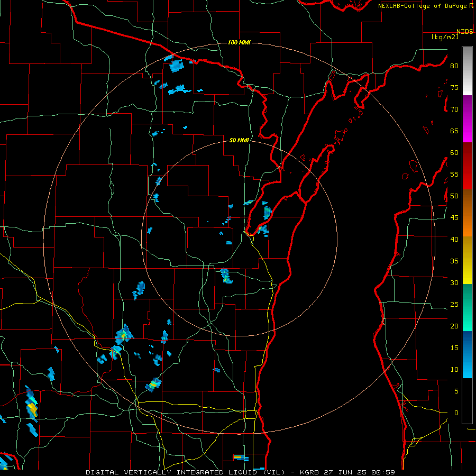Click the kg/m2 units label
Viewport: 476px width, 476px height.
[x=445, y=37]
